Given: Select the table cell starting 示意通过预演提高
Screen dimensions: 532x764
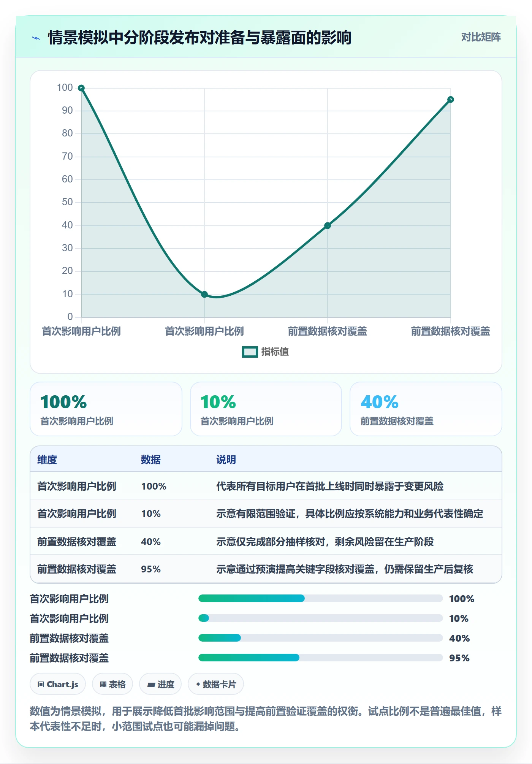Looking at the screenshot, I should click(x=345, y=569).
